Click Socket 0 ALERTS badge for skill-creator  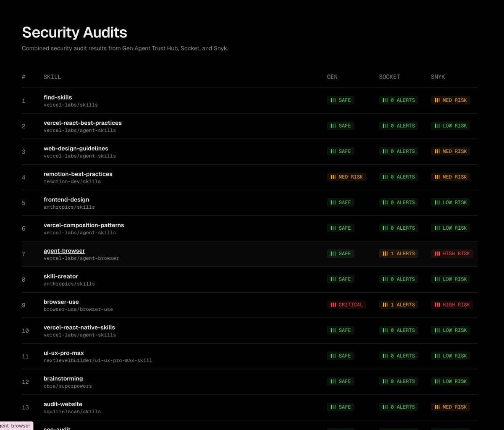coord(399,280)
